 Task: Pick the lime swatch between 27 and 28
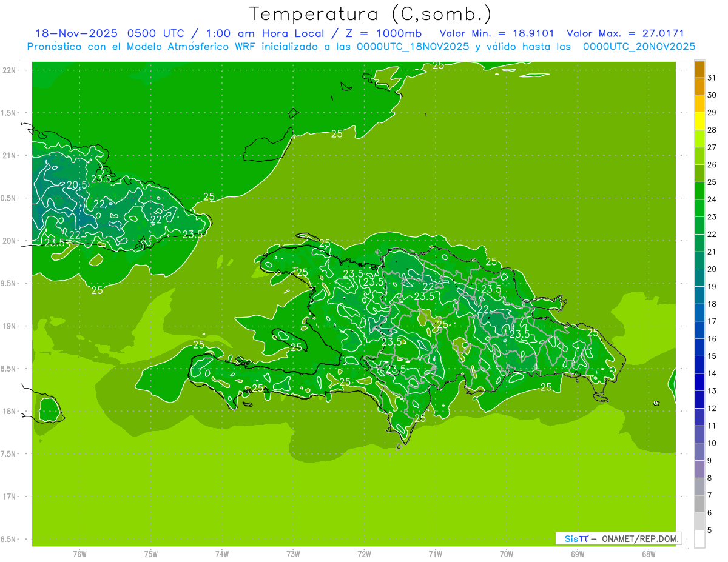click(x=699, y=139)
